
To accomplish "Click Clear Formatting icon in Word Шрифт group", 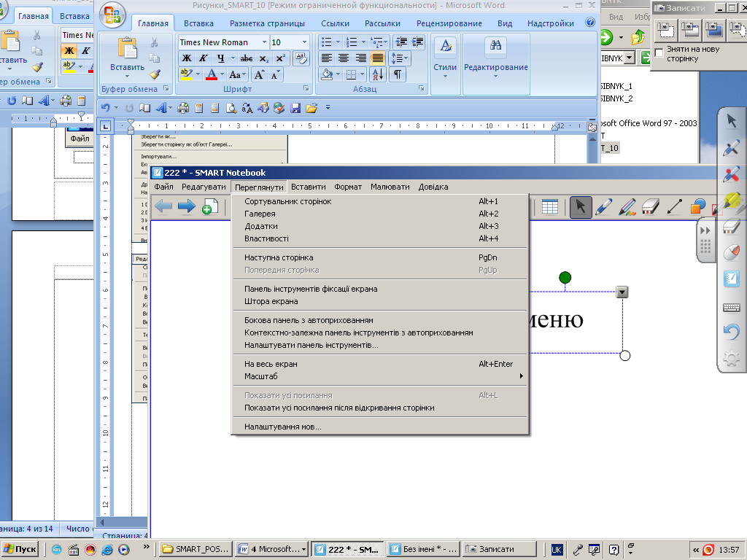I will click(301, 58).
